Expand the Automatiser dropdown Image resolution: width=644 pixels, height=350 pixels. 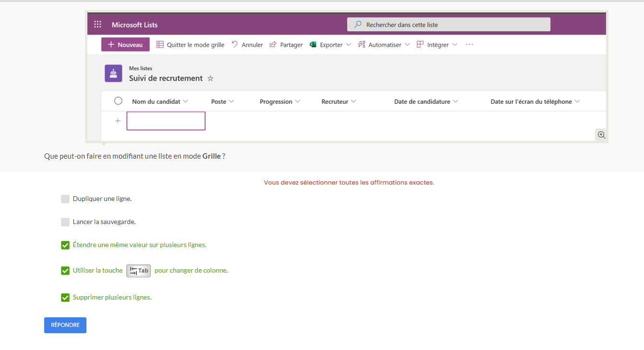pos(407,45)
